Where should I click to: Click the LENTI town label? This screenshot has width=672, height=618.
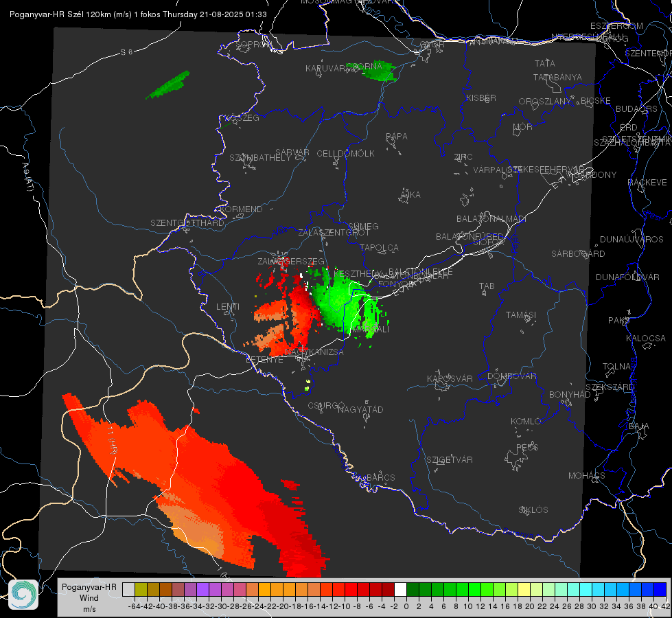pos(228,307)
